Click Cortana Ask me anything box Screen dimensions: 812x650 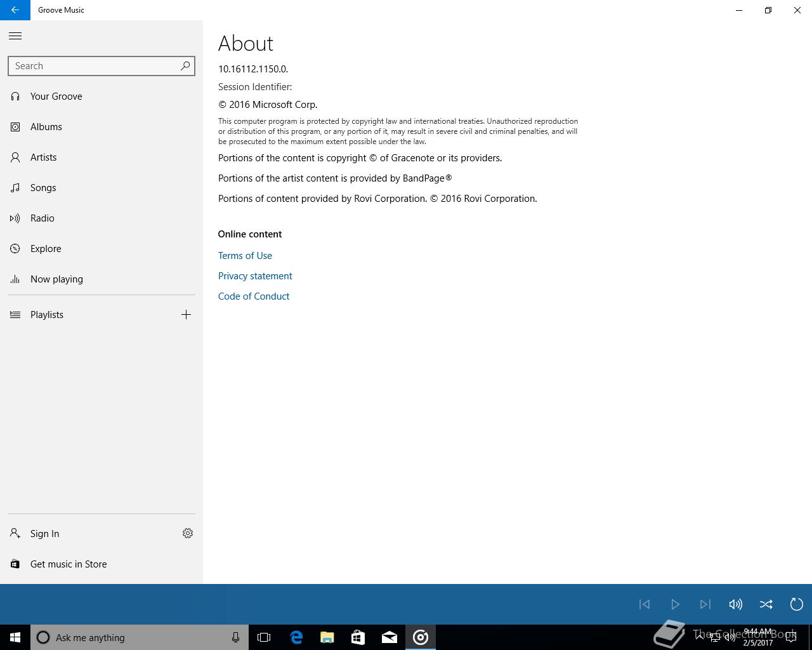140,637
